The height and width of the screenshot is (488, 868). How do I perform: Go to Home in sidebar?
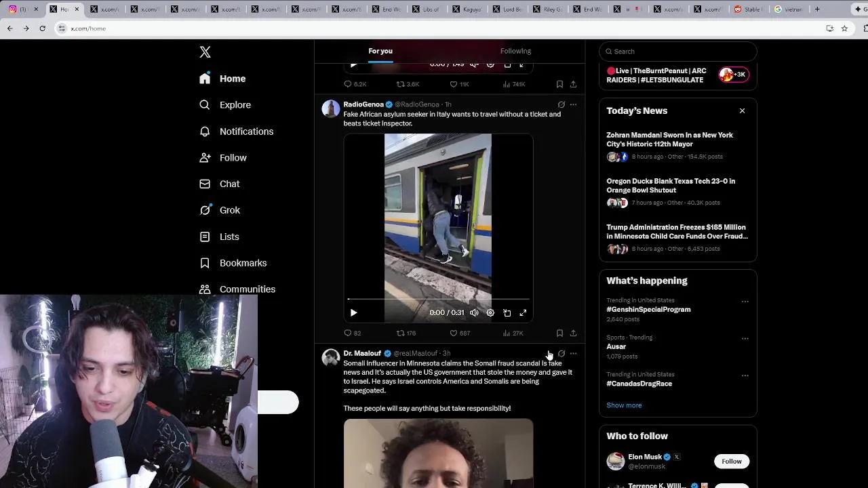(222, 79)
